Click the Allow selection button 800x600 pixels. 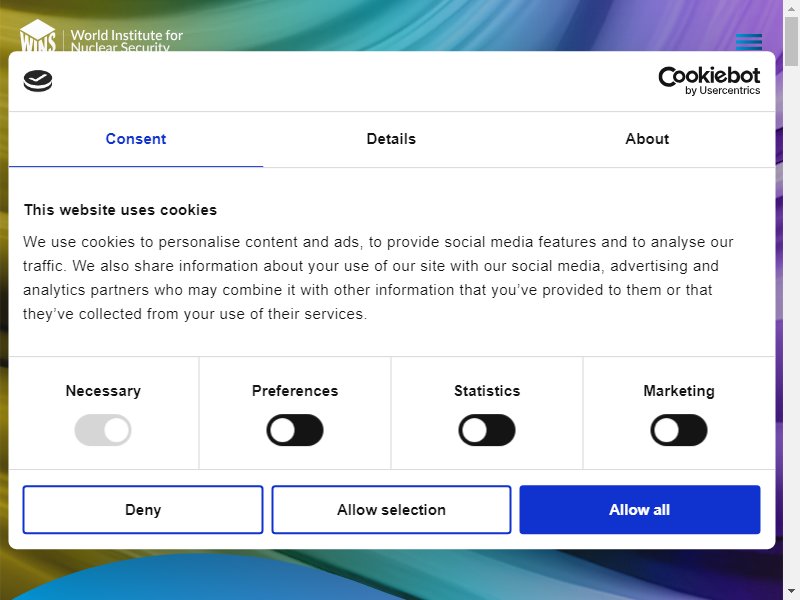391,510
